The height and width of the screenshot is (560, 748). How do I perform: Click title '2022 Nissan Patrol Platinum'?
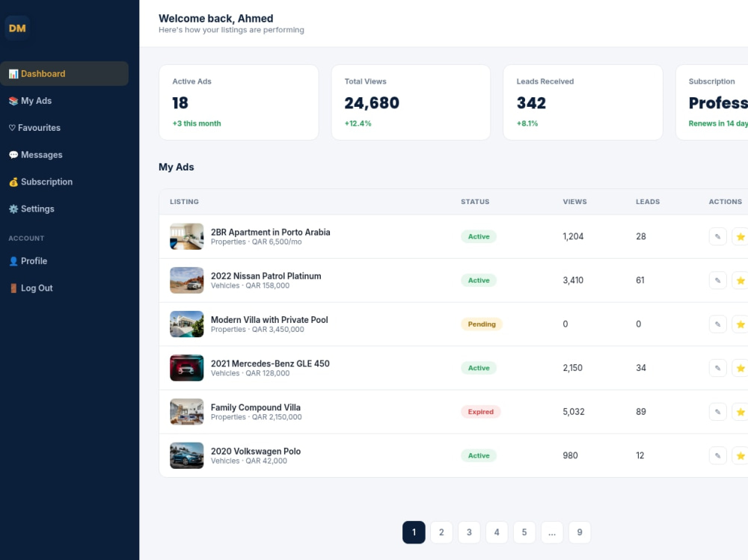click(266, 276)
